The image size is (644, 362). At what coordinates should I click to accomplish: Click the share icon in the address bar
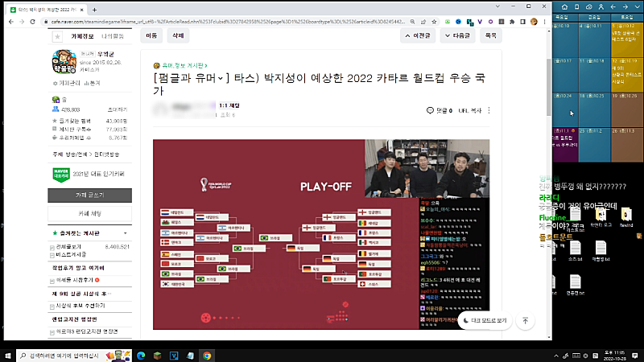click(x=423, y=22)
